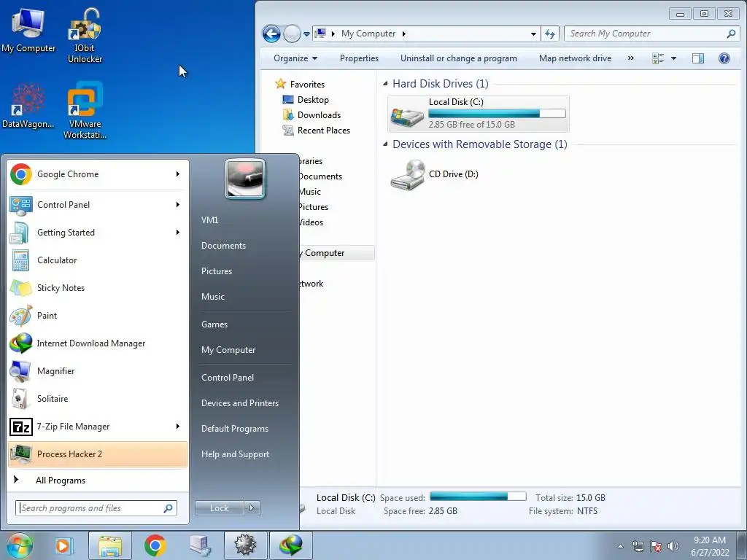Open Explorer help question mark icon
The height and width of the screenshot is (560, 747).
point(724,58)
